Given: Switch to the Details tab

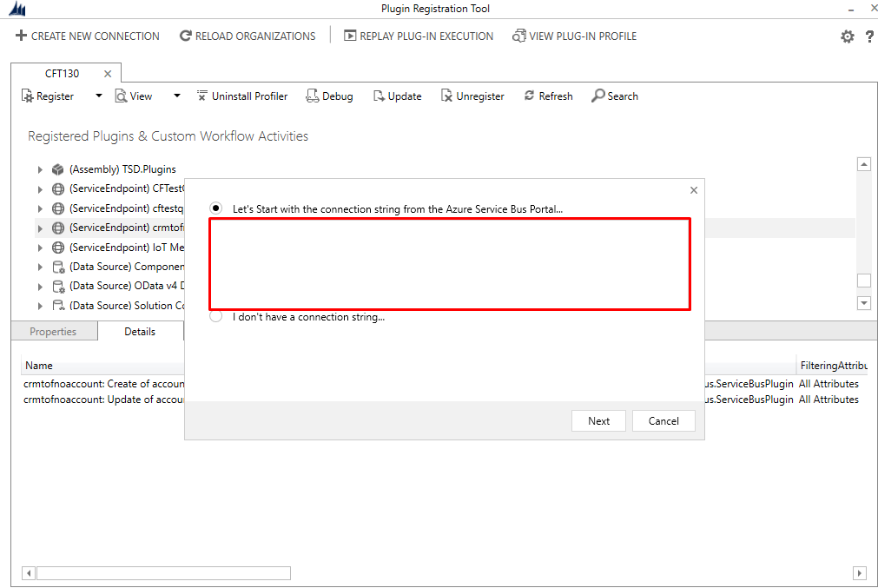Looking at the screenshot, I should [x=140, y=332].
